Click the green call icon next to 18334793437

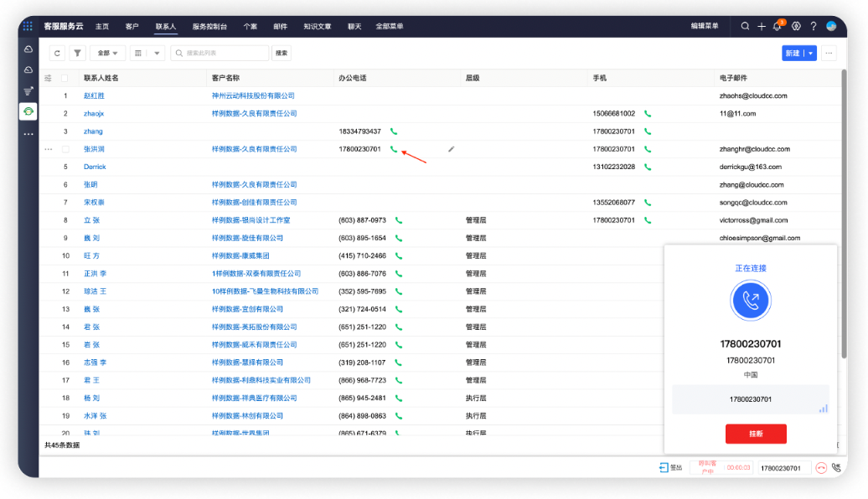394,131
